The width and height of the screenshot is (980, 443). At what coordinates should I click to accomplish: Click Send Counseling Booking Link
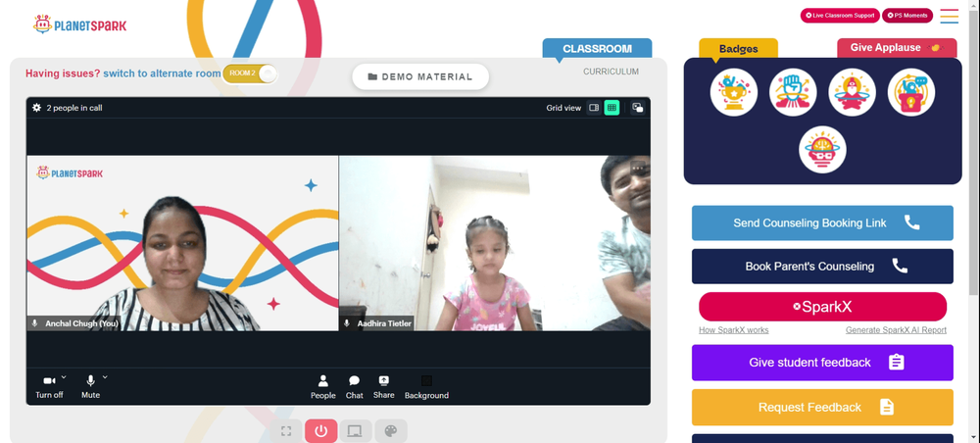pos(822,223)
